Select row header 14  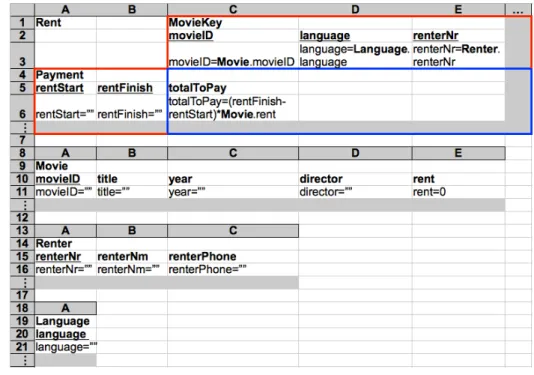(22, 244)
